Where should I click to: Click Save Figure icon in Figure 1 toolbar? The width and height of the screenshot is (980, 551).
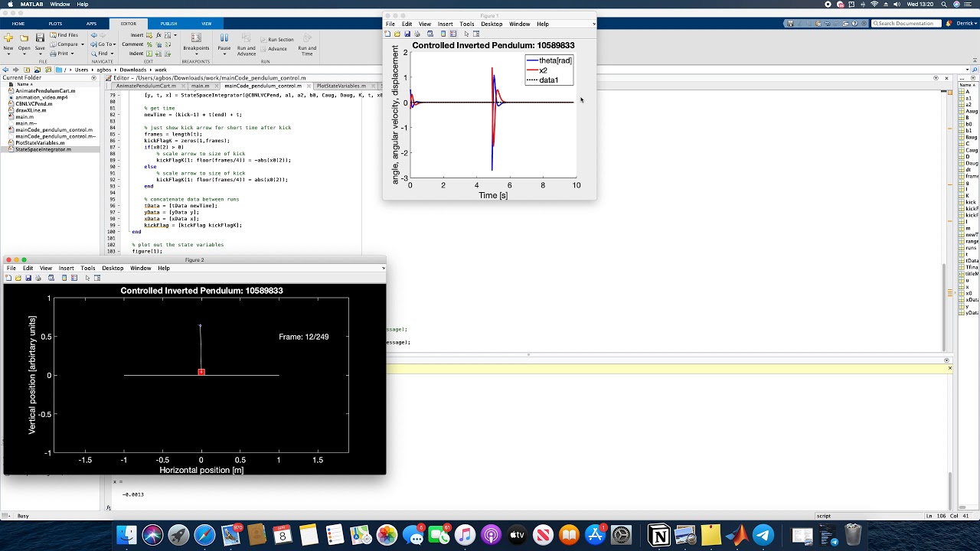pos(407,34)
